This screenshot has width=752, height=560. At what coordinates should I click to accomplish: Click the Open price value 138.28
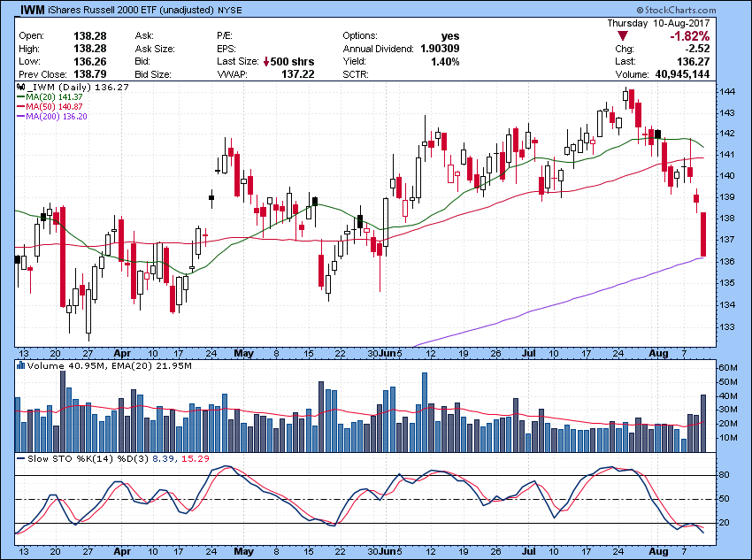pyautogui.click(x=89, y=36)
